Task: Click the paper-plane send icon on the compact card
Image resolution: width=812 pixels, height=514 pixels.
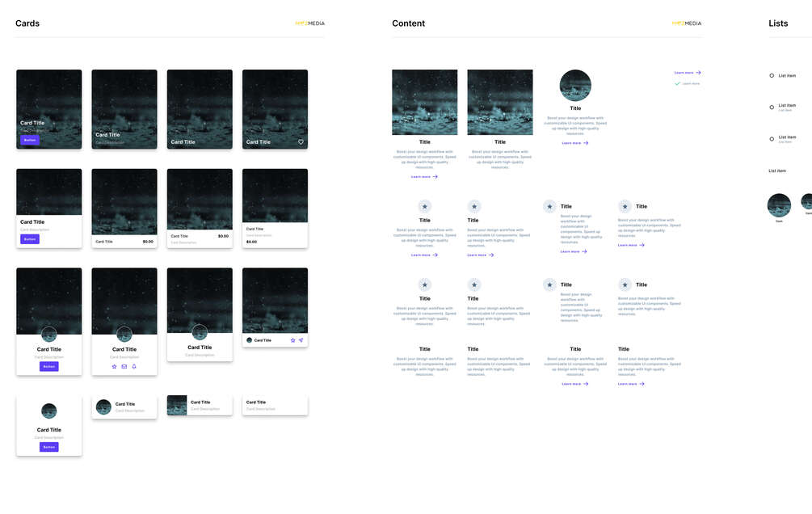Action: click(x=301, y=340)
